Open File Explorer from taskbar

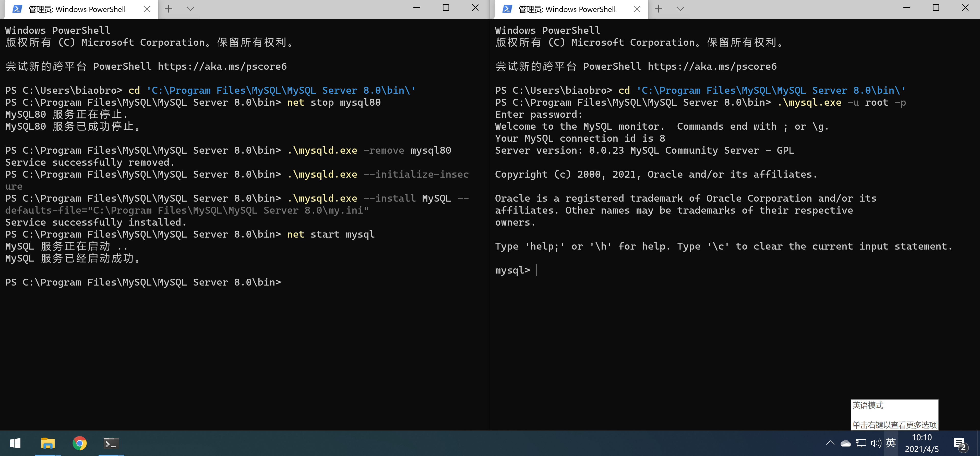pyautogui.click(x=48, y=443)
